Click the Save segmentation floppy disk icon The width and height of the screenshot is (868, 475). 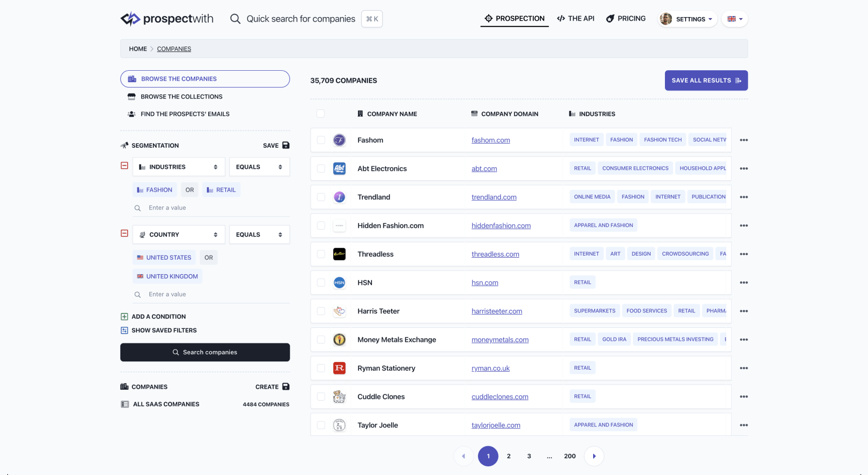(x=286, y=146)
